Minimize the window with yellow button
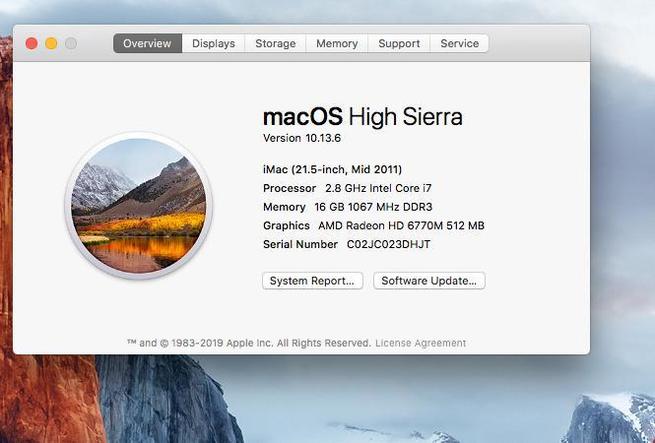Screen dimensions: 655x443 51,43
